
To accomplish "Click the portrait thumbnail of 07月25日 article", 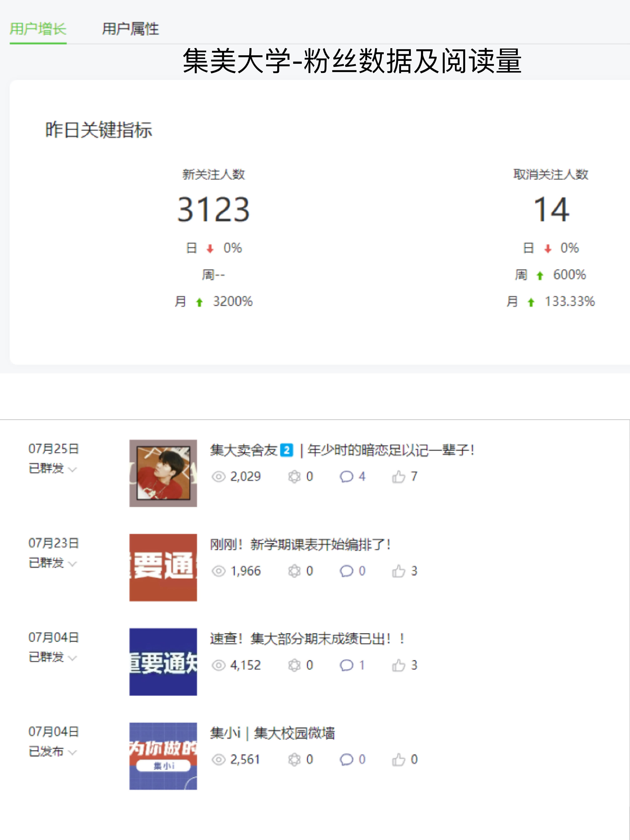I will click(x=163, y=473).
